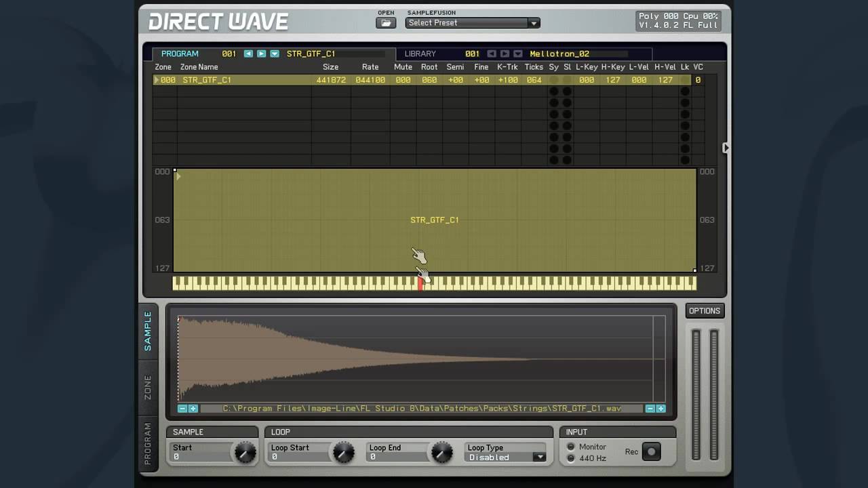Viewport: 868px width, 488px height.
Task: Click the Rec record button
Action: (x=651, y=451)
